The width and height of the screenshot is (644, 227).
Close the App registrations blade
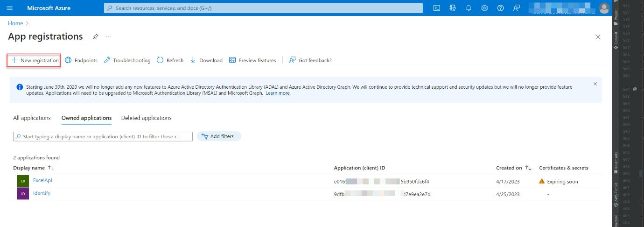pyautogui.click(x=598, y=37)
